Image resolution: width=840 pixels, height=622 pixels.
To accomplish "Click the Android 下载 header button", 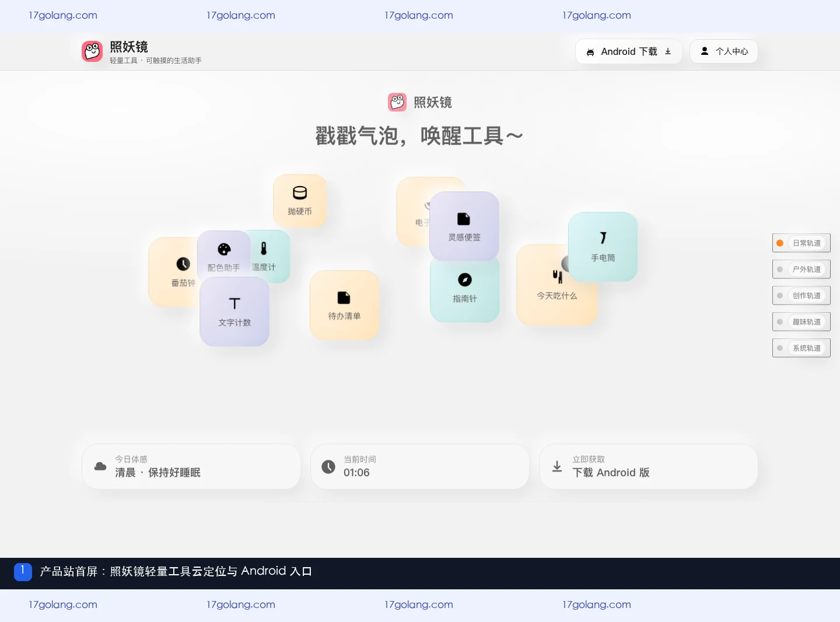I will click(x=628, y=51).
